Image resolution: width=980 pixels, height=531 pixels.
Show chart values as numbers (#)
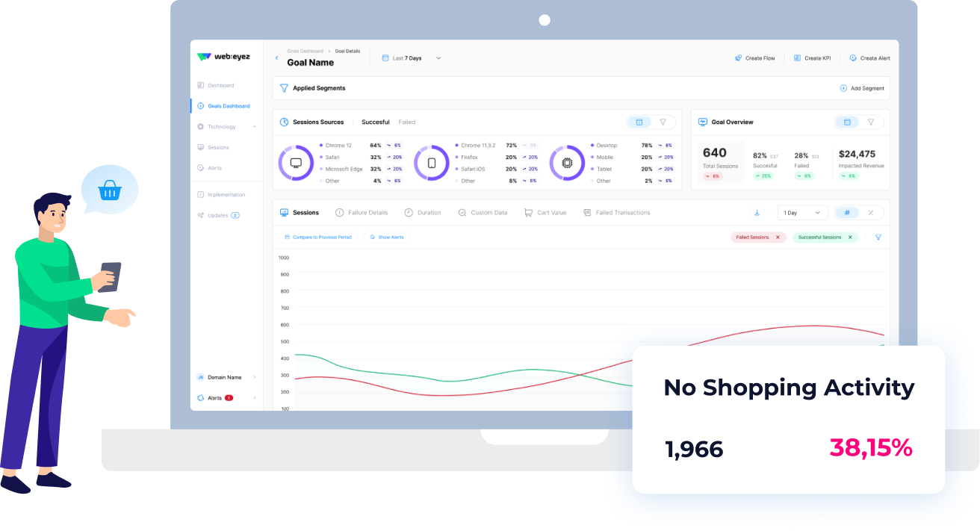click(x=847, y=213)
